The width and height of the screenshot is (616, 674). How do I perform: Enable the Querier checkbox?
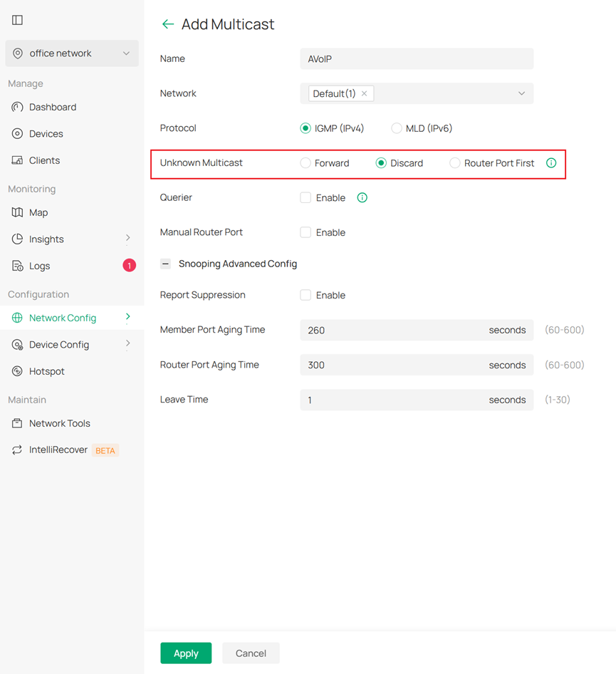coord(306,197)
